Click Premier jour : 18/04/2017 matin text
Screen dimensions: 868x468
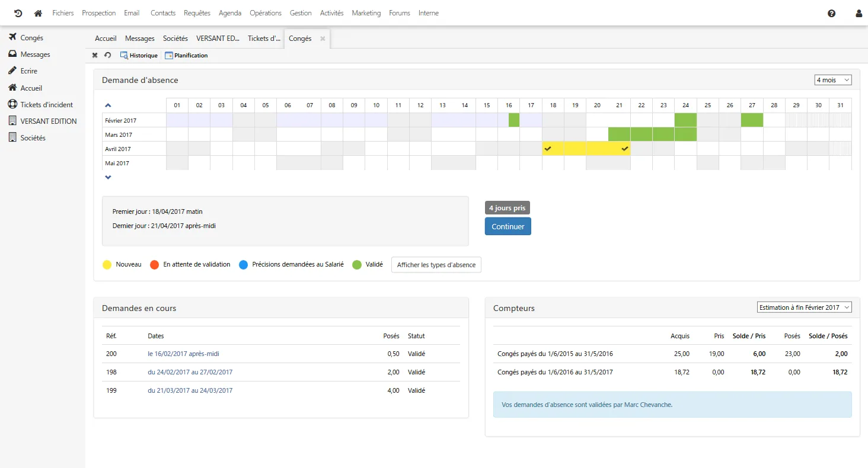pyautogui.click(x=158, y=211)
